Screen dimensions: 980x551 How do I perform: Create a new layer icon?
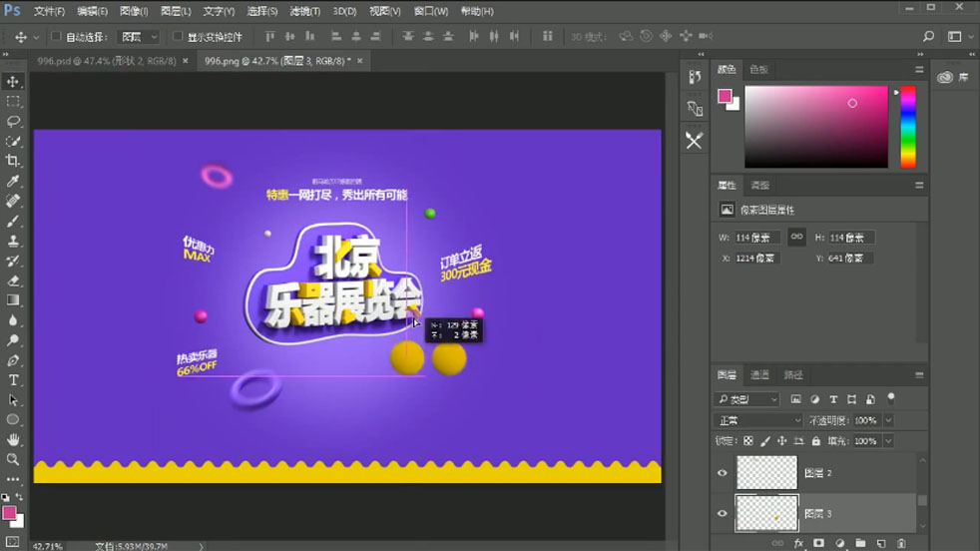click(x=880, y=543)
